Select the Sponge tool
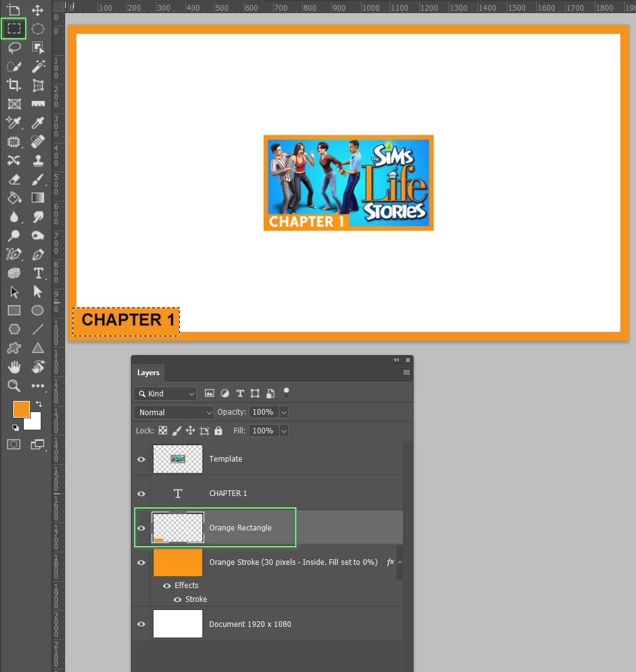Viewport: 636px width, 672px height. 14,274
